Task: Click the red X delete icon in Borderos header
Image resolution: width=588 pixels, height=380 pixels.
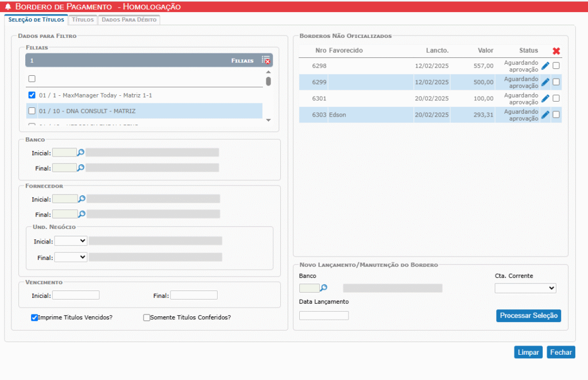Action: 556,51
